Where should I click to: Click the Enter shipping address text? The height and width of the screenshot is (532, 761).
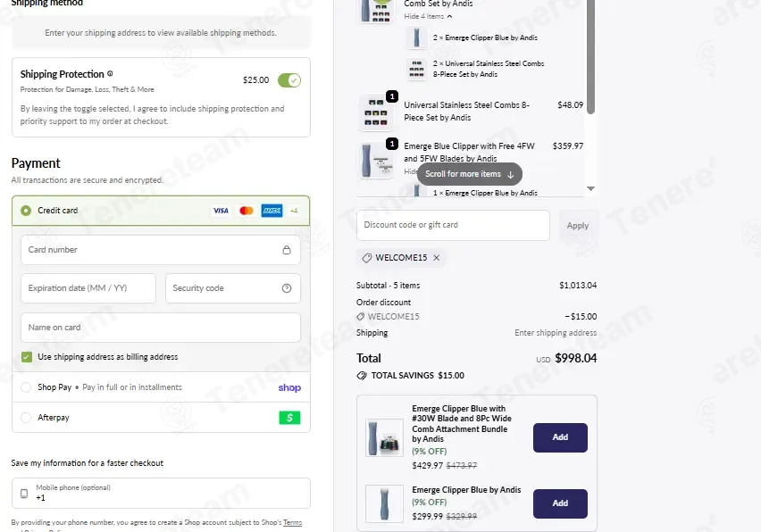click(x=556, y=333)
